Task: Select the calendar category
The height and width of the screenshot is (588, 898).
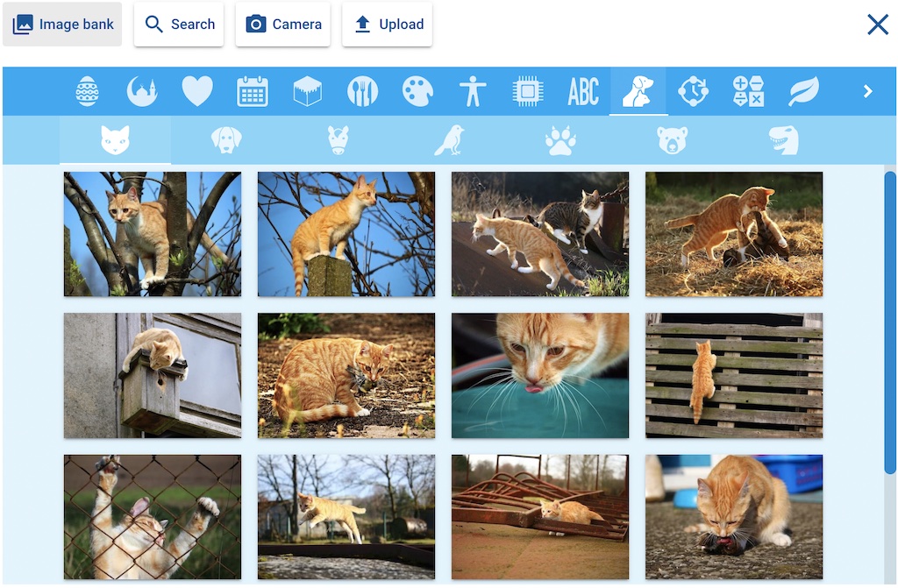Action: click(x=253, y=91)
